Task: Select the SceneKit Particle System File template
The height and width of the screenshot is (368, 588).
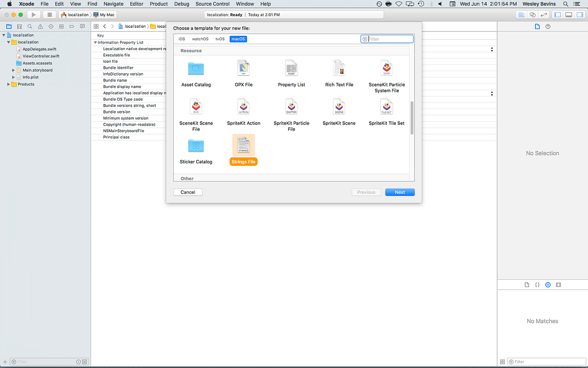Action: [x=386, y=68]
